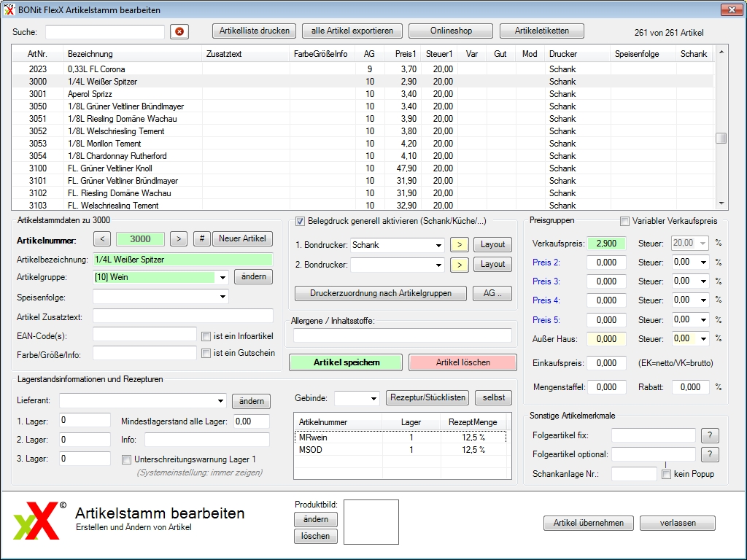
Task: Click the AG column header
Action: click(x=369, y=54)
